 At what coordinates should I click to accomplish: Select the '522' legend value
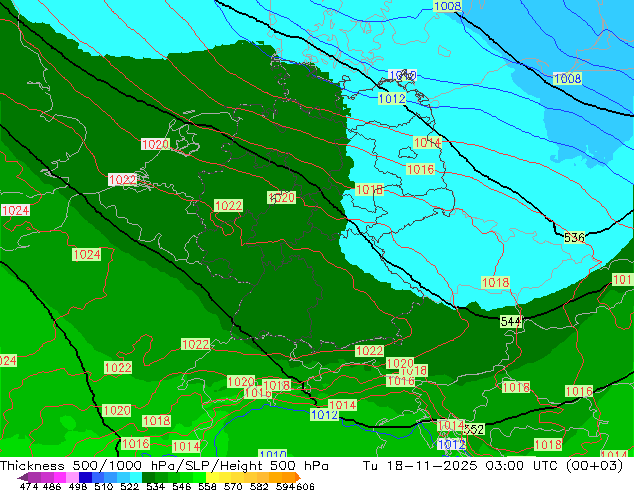pyautogui.click(x=129, y=486)
